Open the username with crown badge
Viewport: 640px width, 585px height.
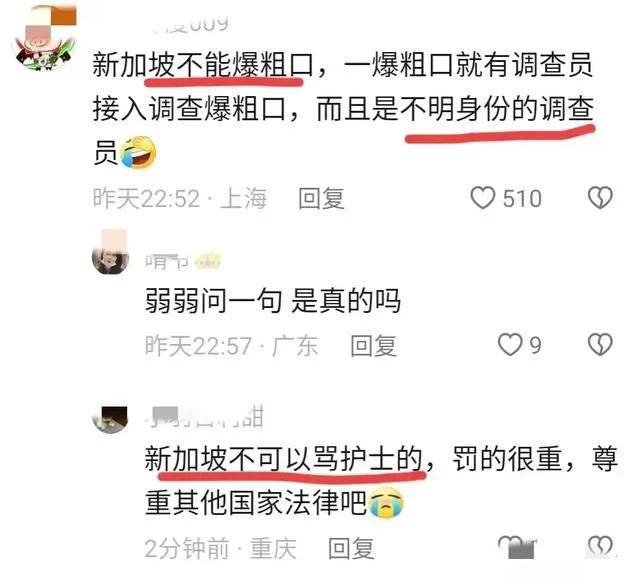pyautogui.click(x=167, y=261)
